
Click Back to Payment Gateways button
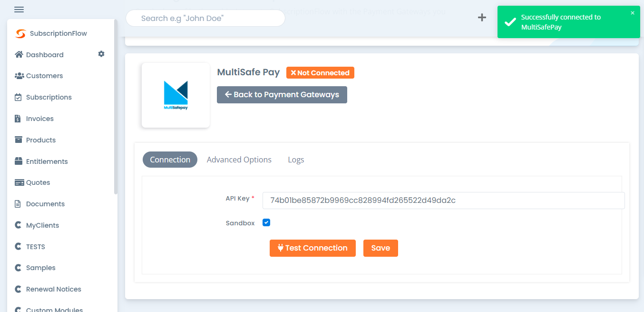(282, 94)
